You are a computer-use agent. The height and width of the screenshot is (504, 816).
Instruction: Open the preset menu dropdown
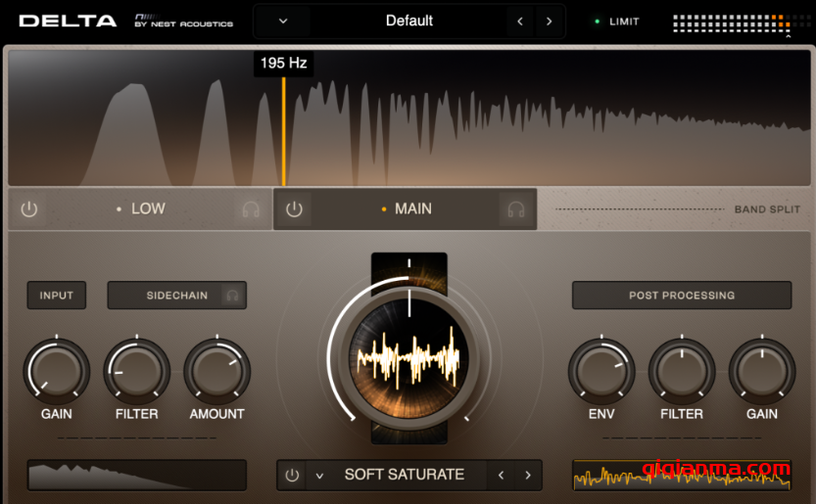point(283,22)
